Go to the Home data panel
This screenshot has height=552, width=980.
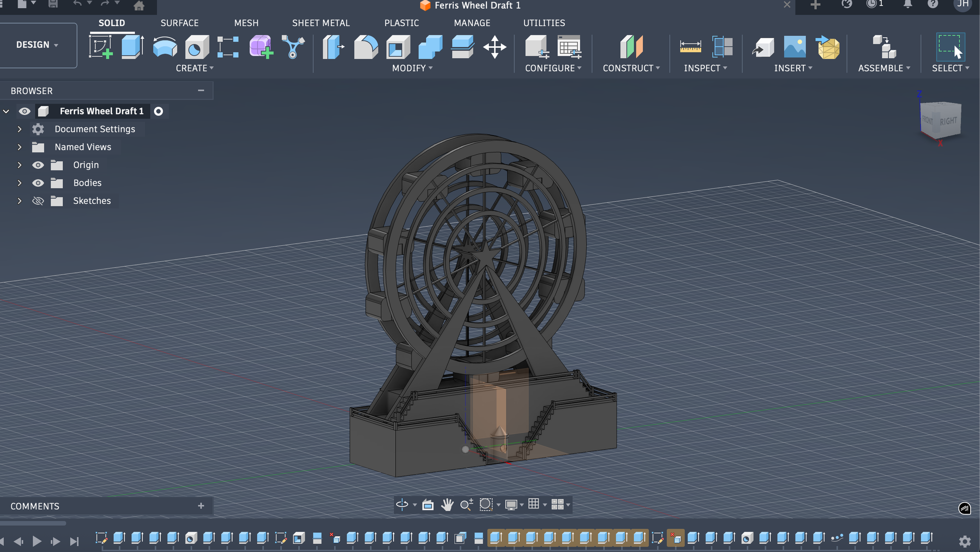(139, 5)
